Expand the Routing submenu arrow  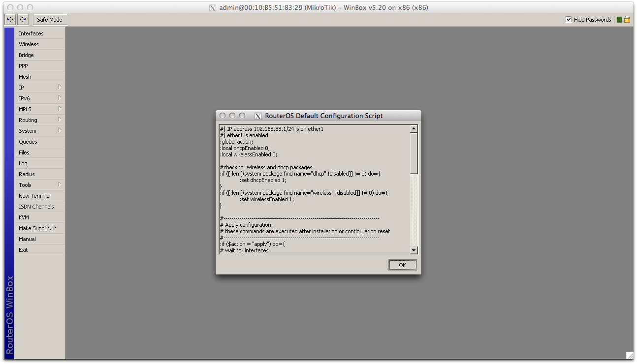click(60, 120)
